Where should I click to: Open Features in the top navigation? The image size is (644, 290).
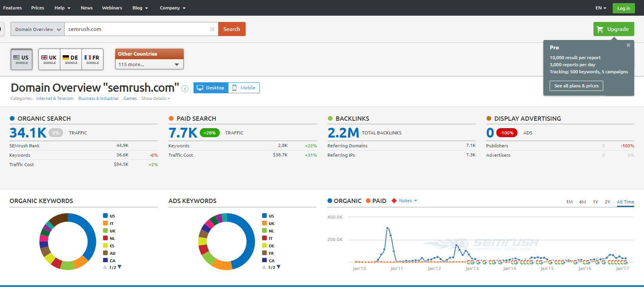(x=13, y=8)
